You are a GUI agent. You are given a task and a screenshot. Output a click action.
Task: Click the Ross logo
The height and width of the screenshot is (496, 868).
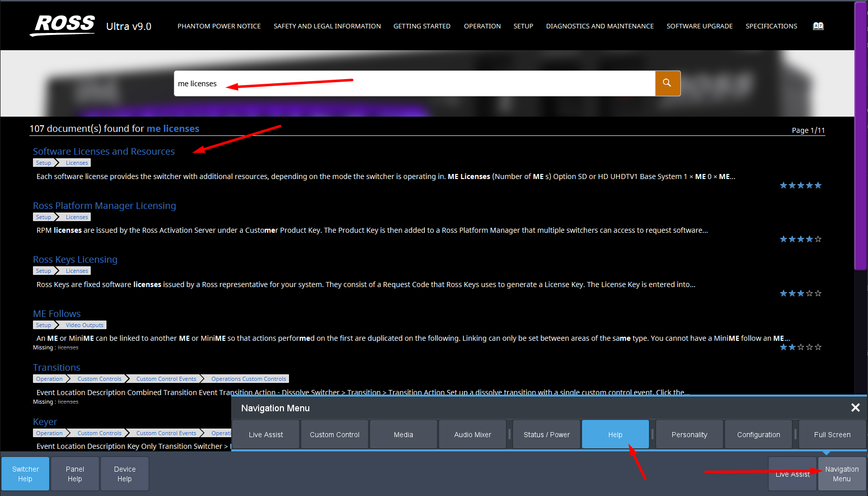[x=63, y=25]
